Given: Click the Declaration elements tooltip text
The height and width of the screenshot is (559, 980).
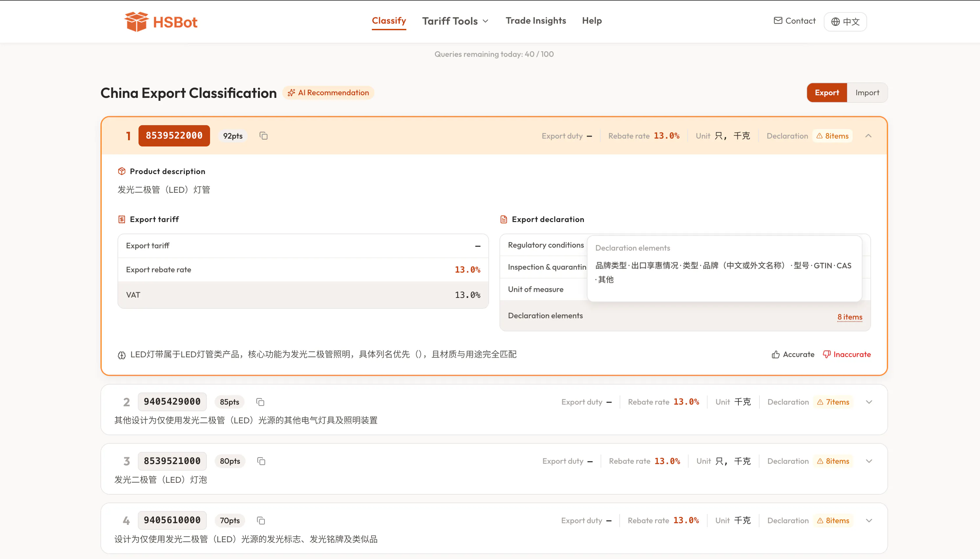Looking at the screenshot, I should coord(723,273).
